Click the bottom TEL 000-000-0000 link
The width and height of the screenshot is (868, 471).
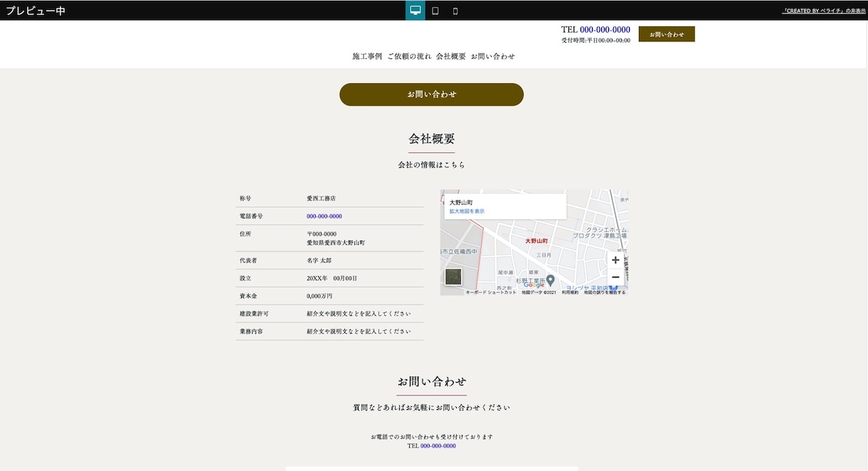pyautogui.click(x=438, y=446)
